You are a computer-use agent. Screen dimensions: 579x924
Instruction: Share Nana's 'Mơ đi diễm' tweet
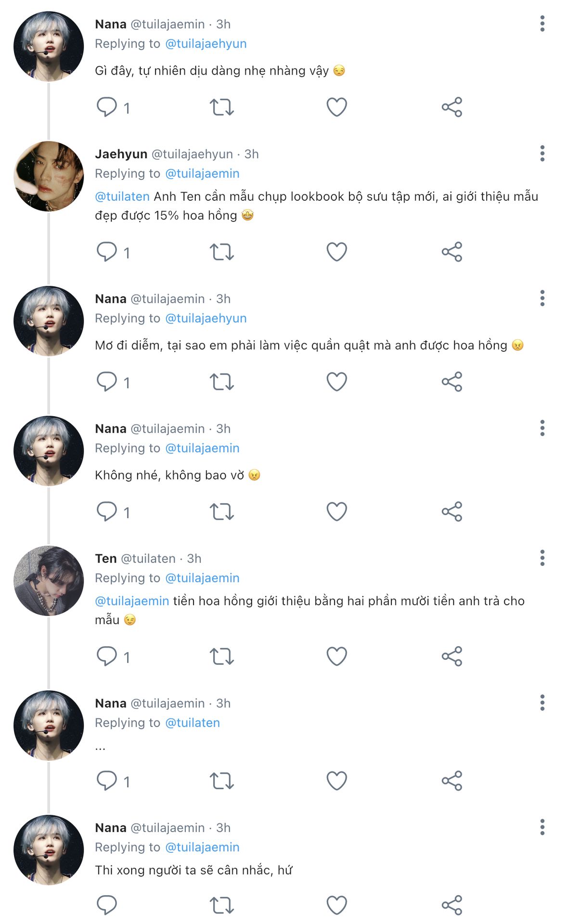tap(451, 382)
